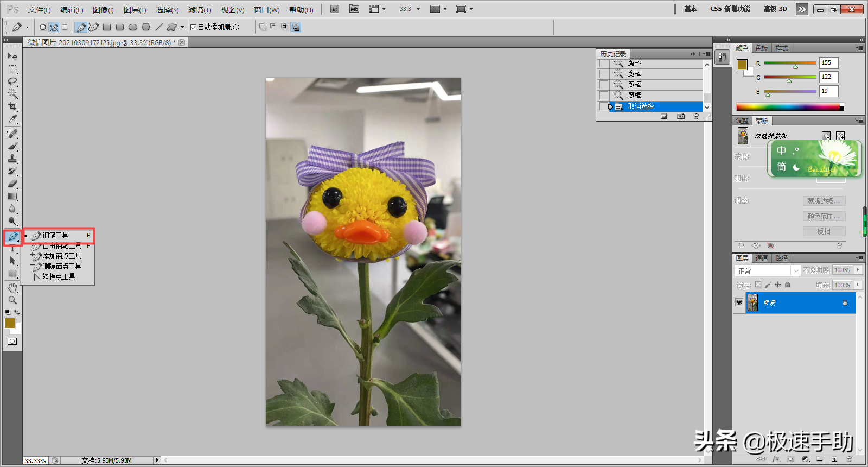The height and width of the screenshot is (467, 868).
Task: Select the Magic Wand tool in the toolbox
Action: click(x=12, y=94)
